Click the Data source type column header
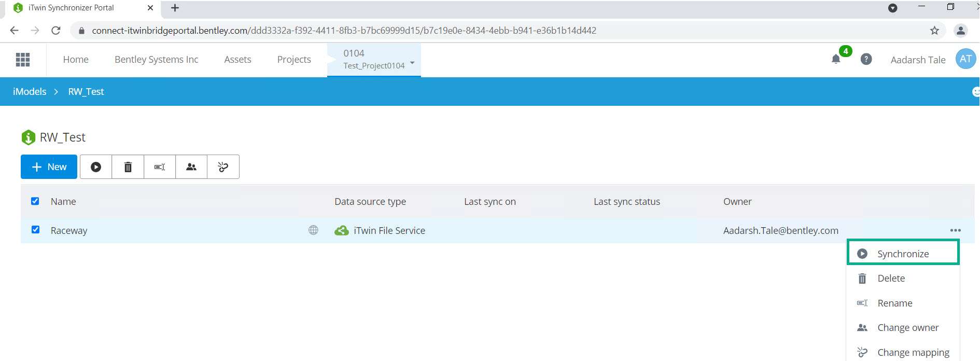The width and height of the screenshot is (980, 361). pyautogui.click(x=370, y=202)
